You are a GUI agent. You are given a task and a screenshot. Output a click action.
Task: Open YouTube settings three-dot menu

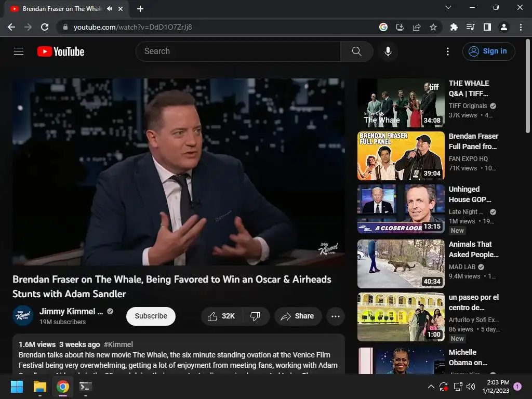(x=448, y=51)
